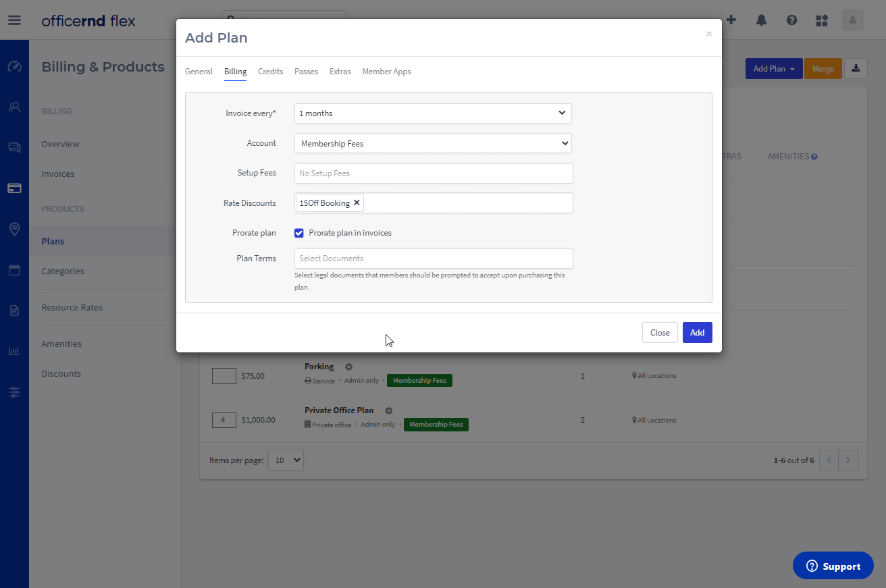This screenshot has height=588, width=886.
Task: Click the dashboard gauge sidebar icon
Action: click(14, 67)
